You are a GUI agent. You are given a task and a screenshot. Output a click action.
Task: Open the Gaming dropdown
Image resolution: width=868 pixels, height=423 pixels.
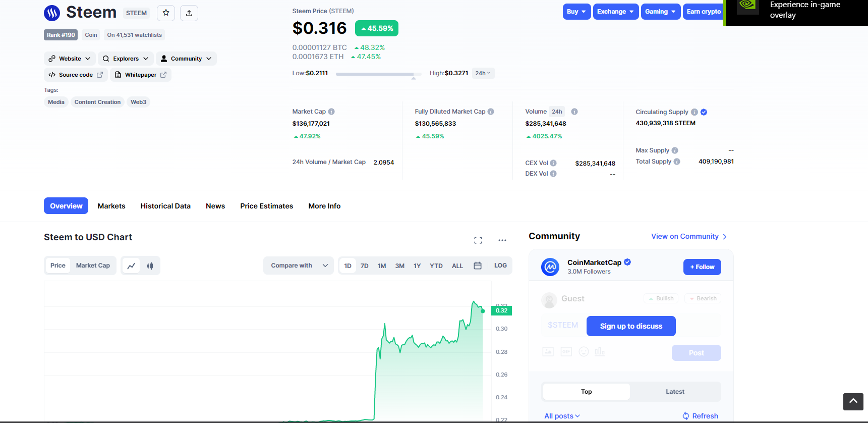661,12
